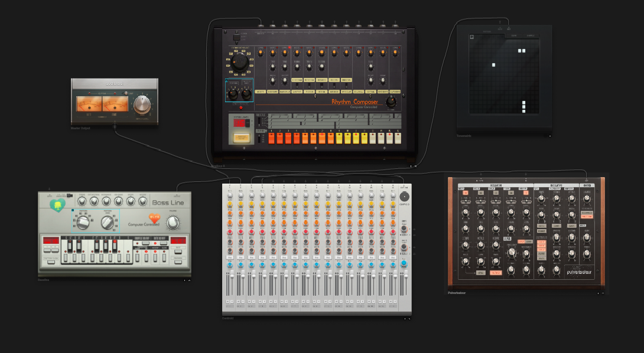The image size is (644, 353).
Task: Click the green tree heart icon on Bassline
Action: point(57,205)
